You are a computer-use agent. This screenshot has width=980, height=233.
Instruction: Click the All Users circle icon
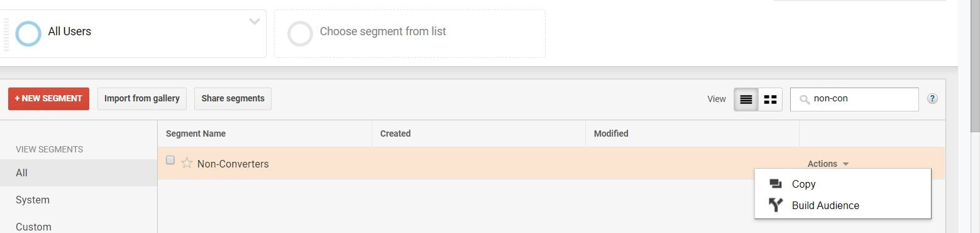click(x=28, y=33)
